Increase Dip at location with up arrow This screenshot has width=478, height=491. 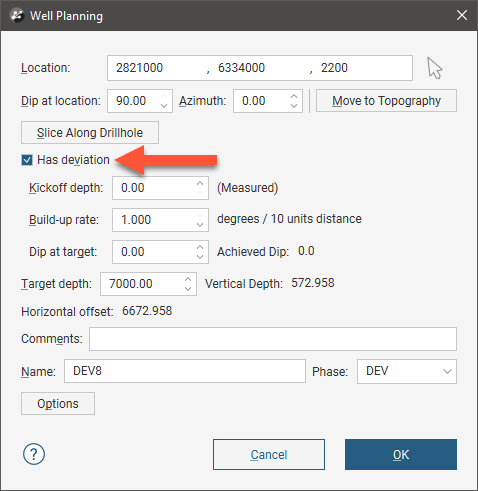coord(164,96)
